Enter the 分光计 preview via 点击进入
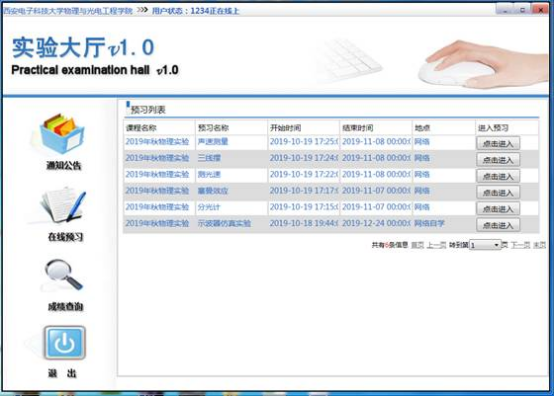The height and width of the screenshot is (397, 554). [498, 209]
